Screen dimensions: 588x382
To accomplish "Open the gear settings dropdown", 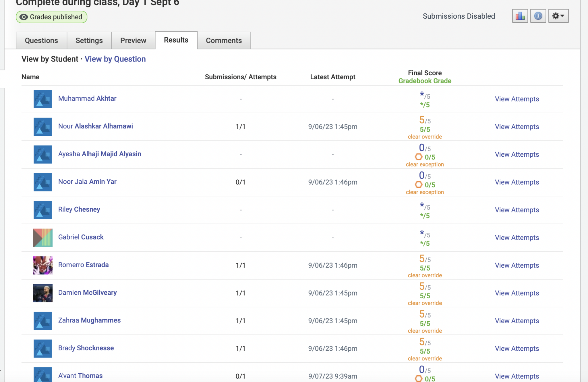I will [x=558, y=16].
